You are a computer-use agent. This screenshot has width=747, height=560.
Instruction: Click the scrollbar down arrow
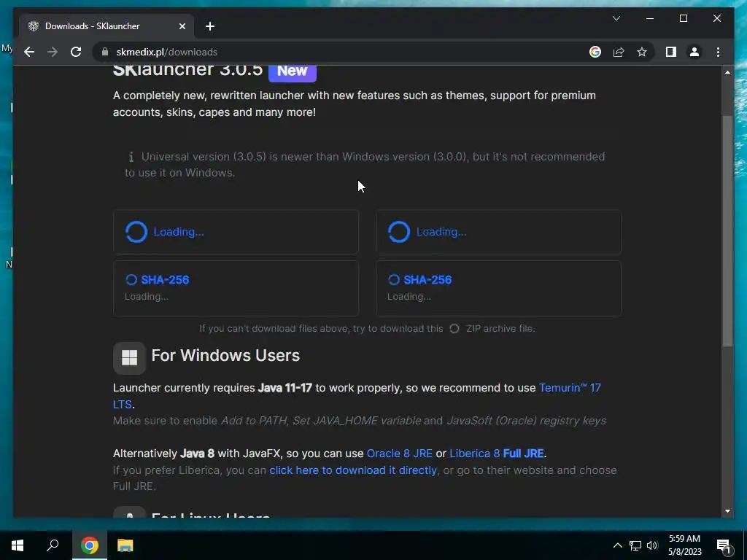tap(727, 511)
